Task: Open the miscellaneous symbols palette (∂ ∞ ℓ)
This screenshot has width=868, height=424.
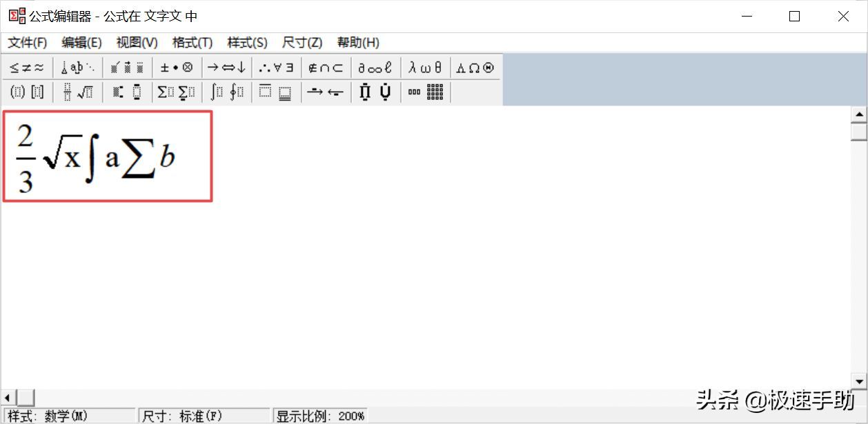Action: [x=375, y=68]
